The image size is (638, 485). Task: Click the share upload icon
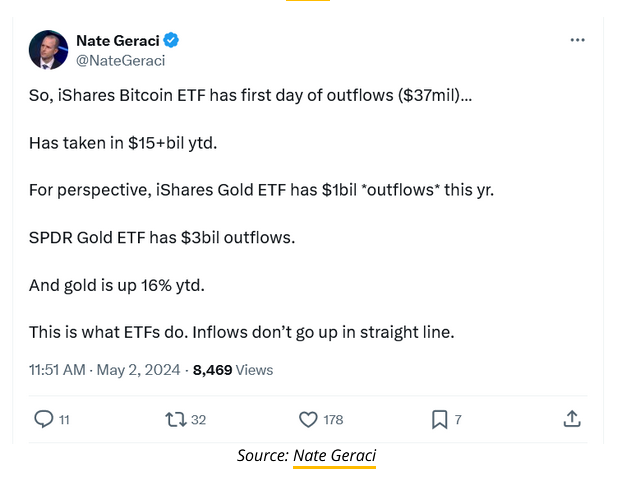(x=572, y=419)
